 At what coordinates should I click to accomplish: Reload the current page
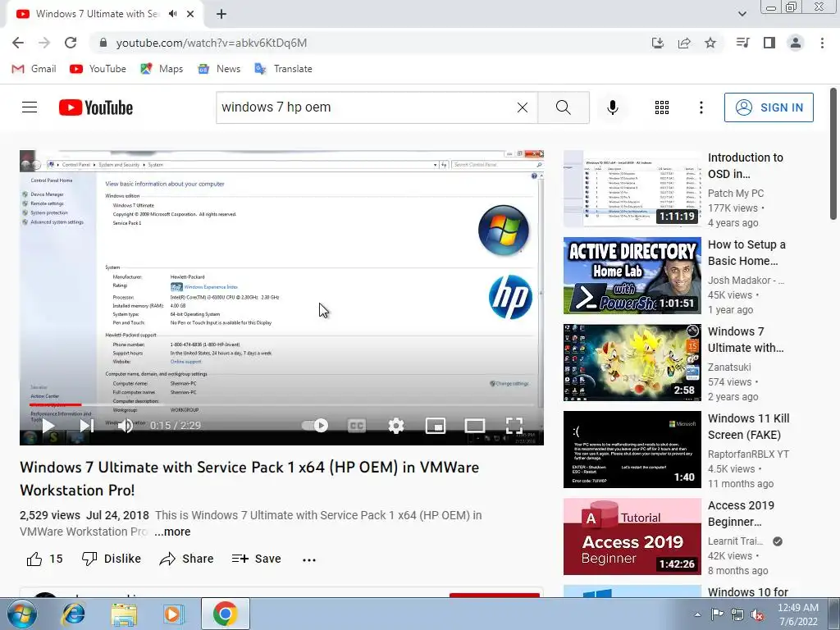tap(71, 43)
